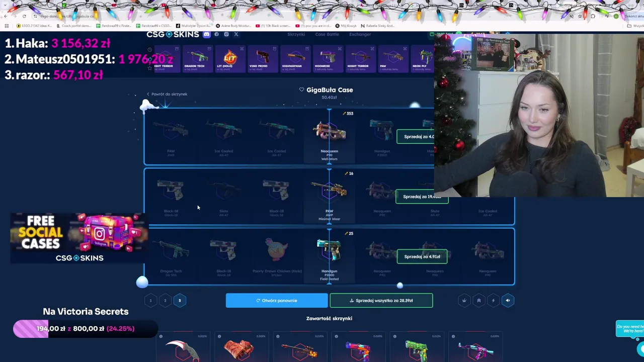Open info icon on the colorful pistol card
The height and width of the screenshot is (362, 644).
tap(336, 336)
